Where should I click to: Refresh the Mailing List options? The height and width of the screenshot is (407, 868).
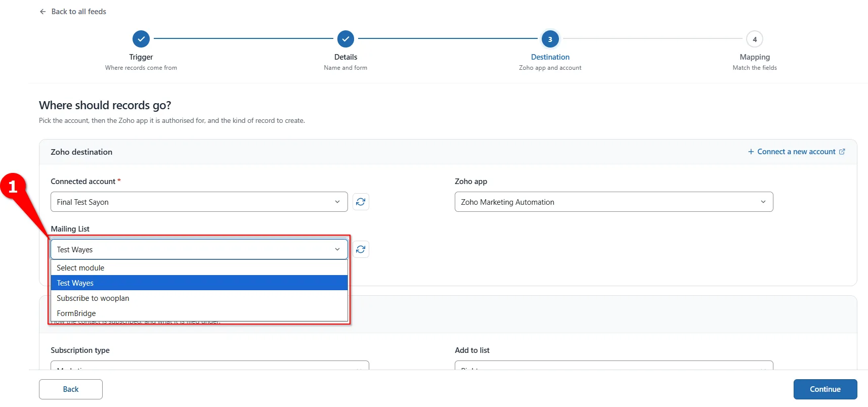click(x=361, y=249)
